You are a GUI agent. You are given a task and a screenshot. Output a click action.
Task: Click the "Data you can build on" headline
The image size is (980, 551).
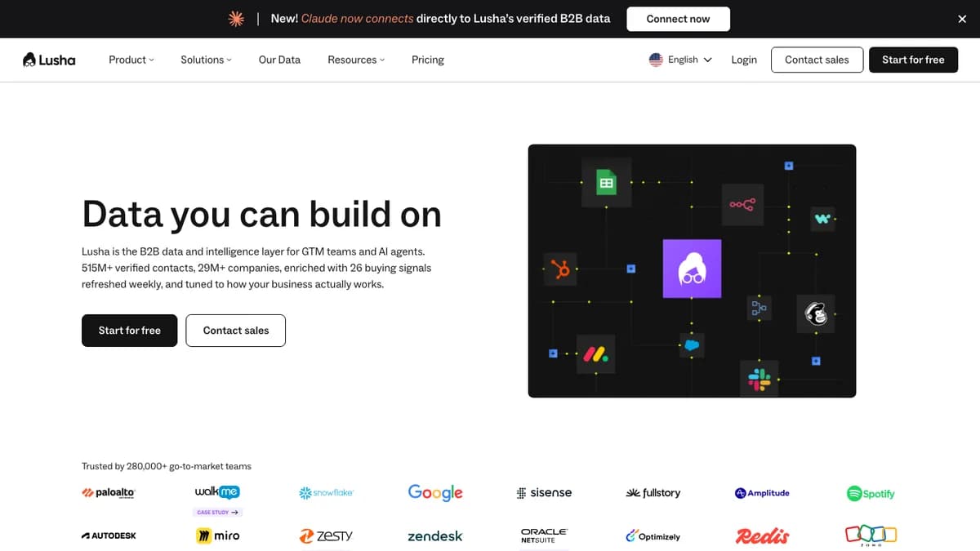(x=261, y=214)
